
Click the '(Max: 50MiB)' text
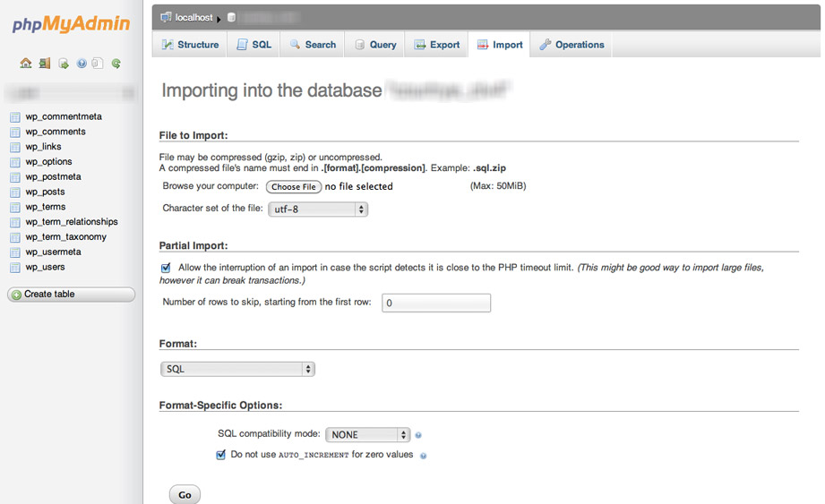coord(498,186)
